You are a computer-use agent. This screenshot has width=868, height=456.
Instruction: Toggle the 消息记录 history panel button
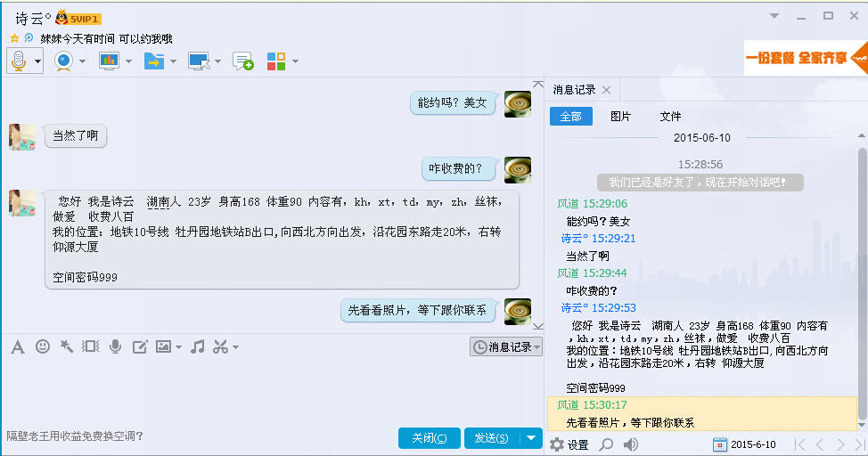click(x=505, y=346)
